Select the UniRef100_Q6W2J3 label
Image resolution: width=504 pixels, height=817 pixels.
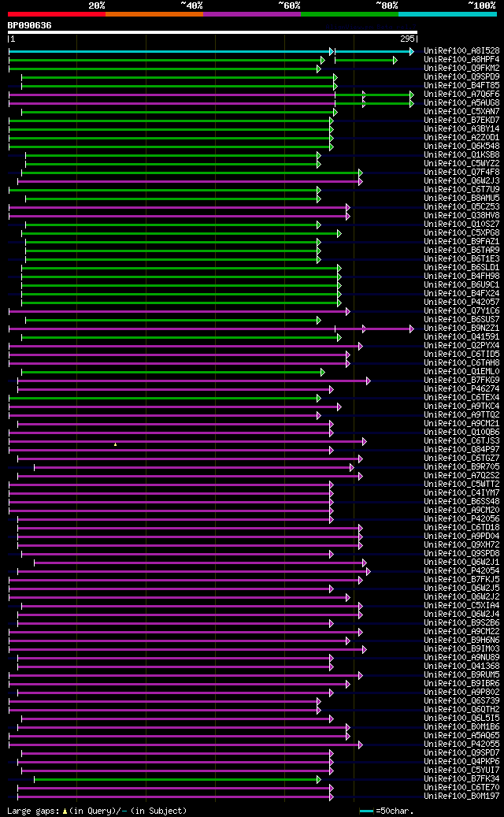[x=461, y=180]
